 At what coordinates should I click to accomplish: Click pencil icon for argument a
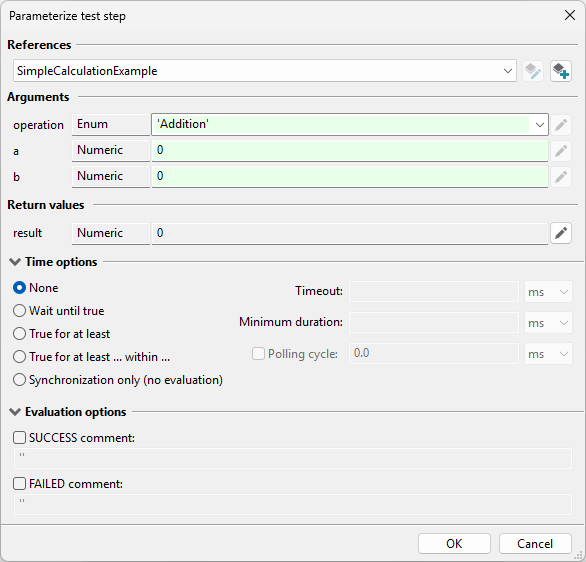(561, 151)
